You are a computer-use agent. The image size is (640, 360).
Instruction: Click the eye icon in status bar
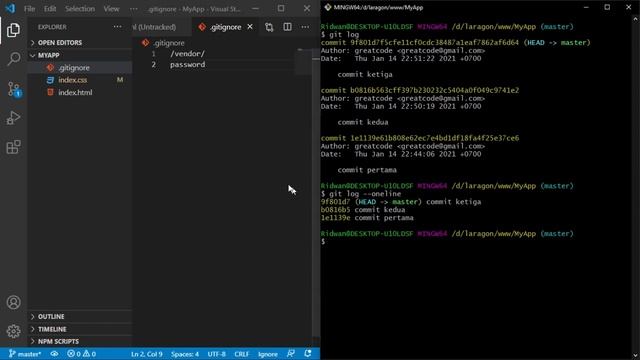(54, 354)
